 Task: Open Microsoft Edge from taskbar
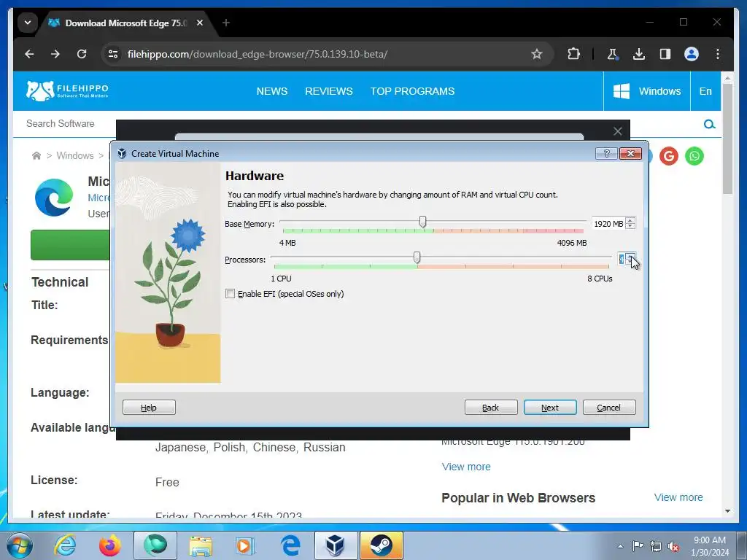(290, 545)
